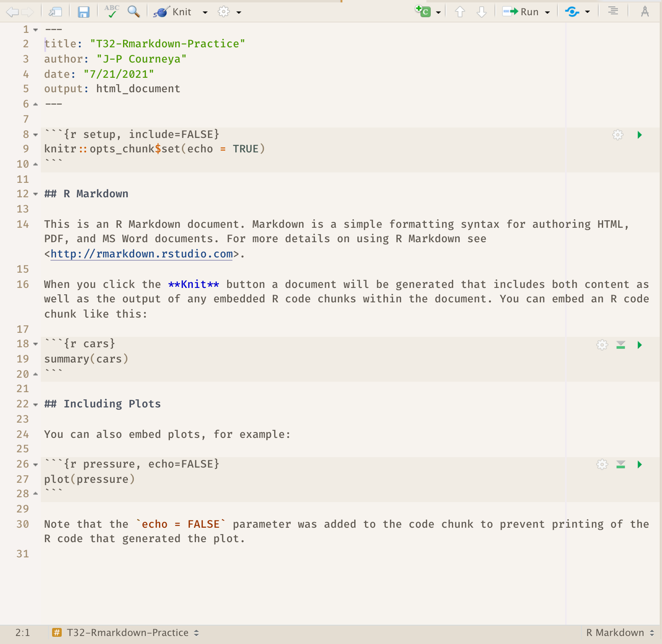
Task: Open R Markdown file type selector
Action: [620, 633]
